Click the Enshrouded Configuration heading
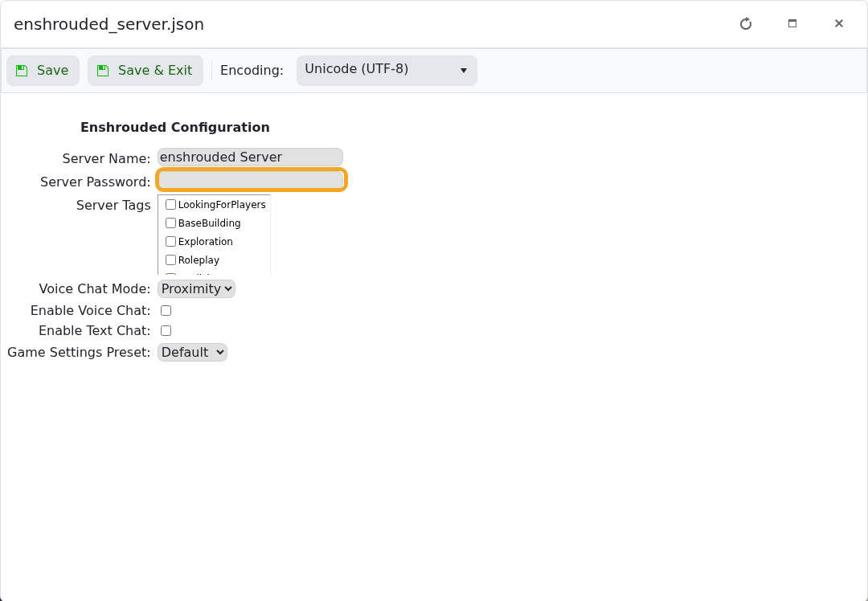Viewport: 868px width, 601px height. coord(175,127)
